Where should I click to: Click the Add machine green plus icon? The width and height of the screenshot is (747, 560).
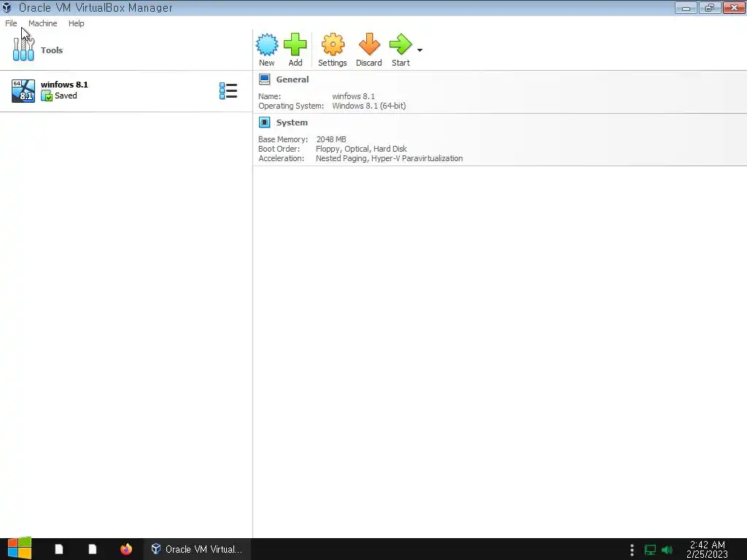tap(295, 44)
